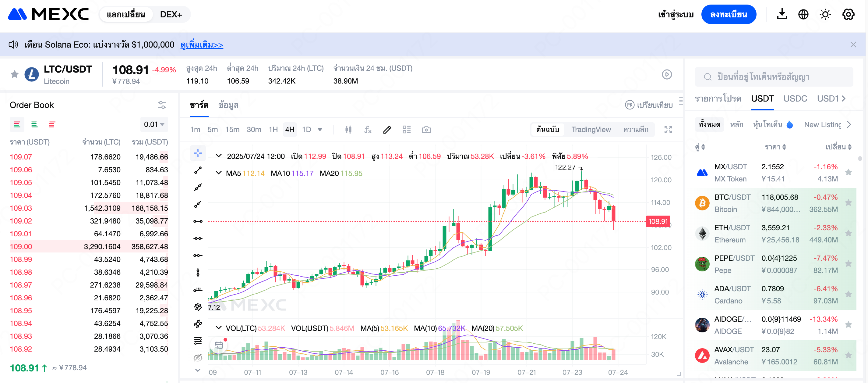Show both bids and asks order book view
Viewport: 868px width, 383px height.
coord(17,124)
